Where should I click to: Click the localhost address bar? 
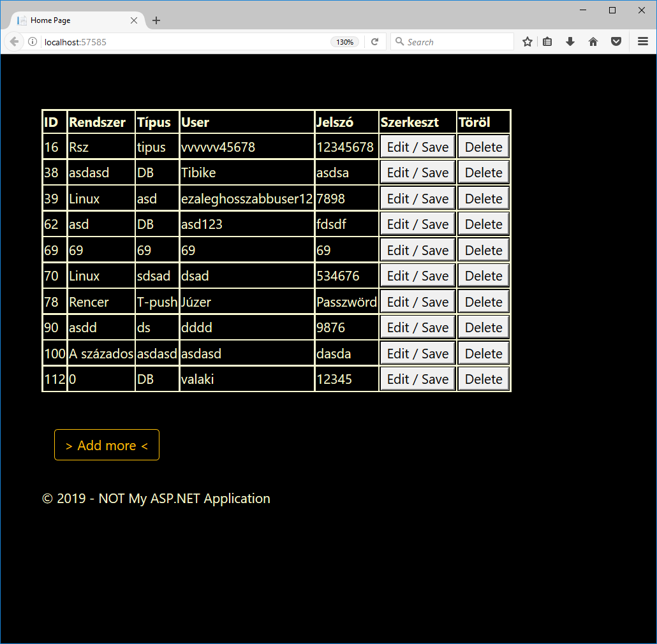click(185, 42)
